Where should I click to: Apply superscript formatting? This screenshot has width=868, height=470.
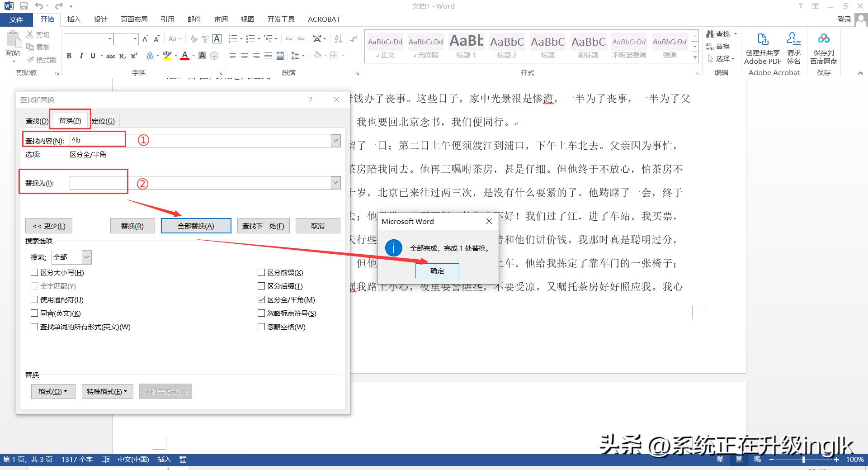tap(134, 56)
